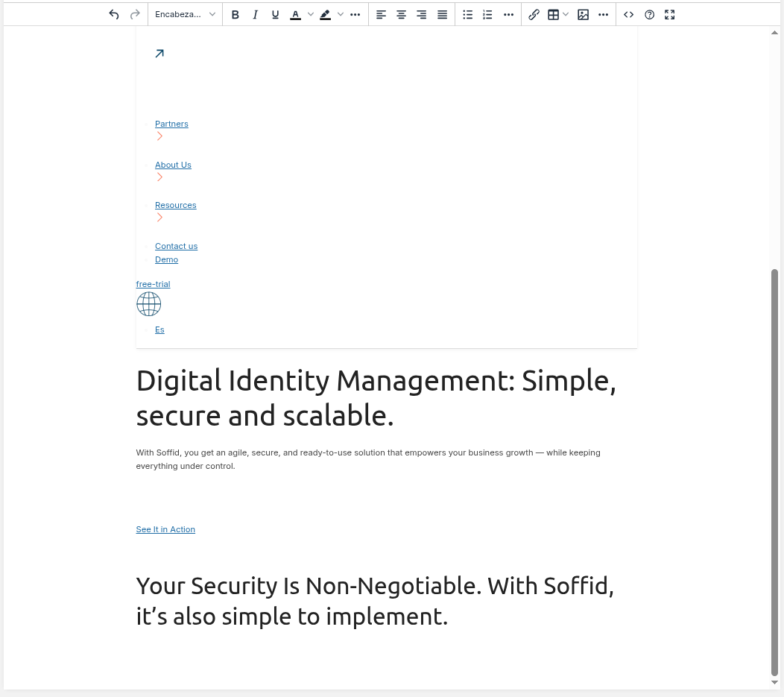Click the vertical scrollbar thumb
Viewport: 784px width, 697px height.
(774, 473)
